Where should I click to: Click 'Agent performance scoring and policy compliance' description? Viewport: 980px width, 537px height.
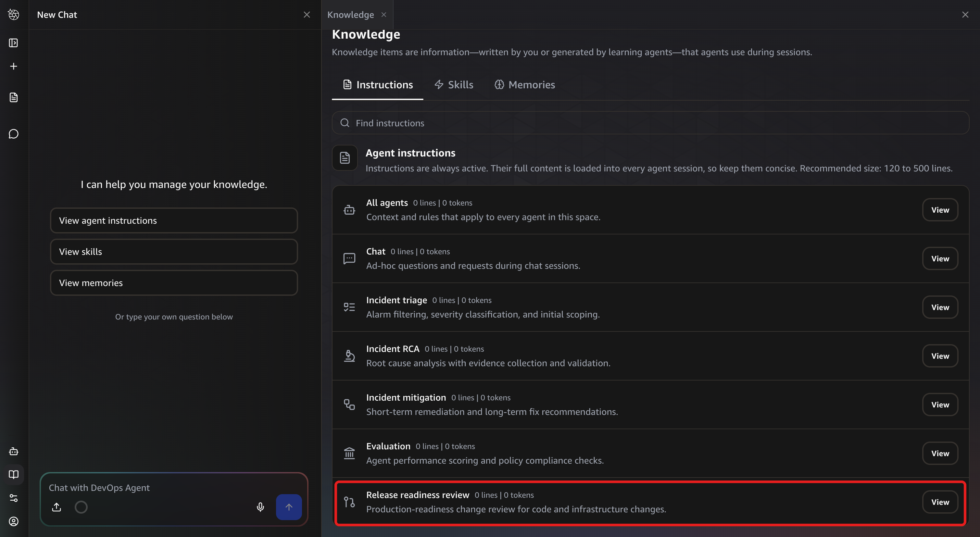point(485,461)
